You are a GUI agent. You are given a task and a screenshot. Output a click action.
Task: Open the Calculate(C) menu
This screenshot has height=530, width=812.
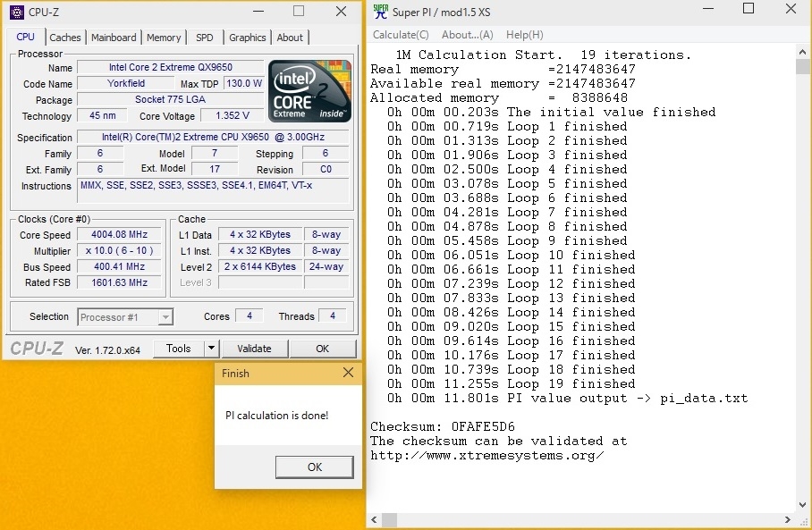coord(401,35)
